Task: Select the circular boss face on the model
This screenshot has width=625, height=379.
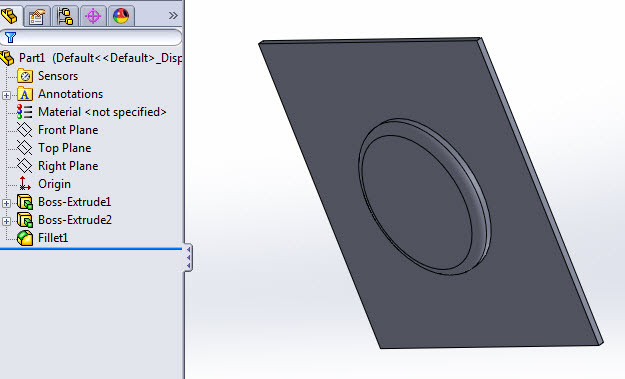Action: [x=417, y=201]
